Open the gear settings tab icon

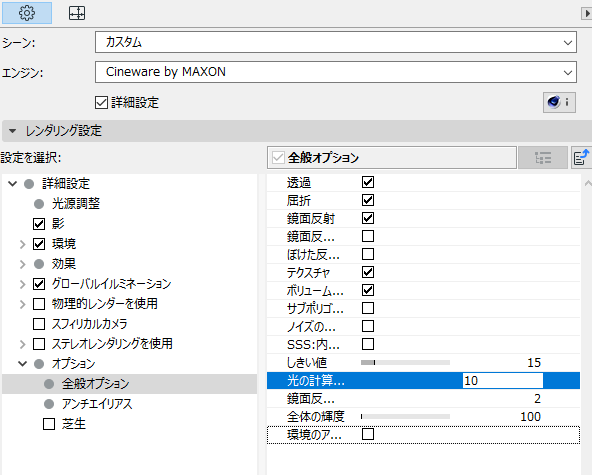27,13
